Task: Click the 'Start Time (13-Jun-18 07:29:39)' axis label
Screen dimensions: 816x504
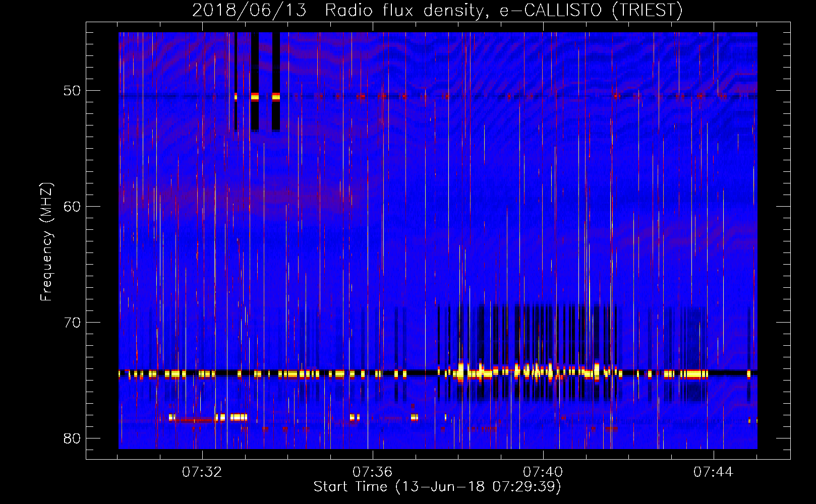Action: tap(437, 487)
